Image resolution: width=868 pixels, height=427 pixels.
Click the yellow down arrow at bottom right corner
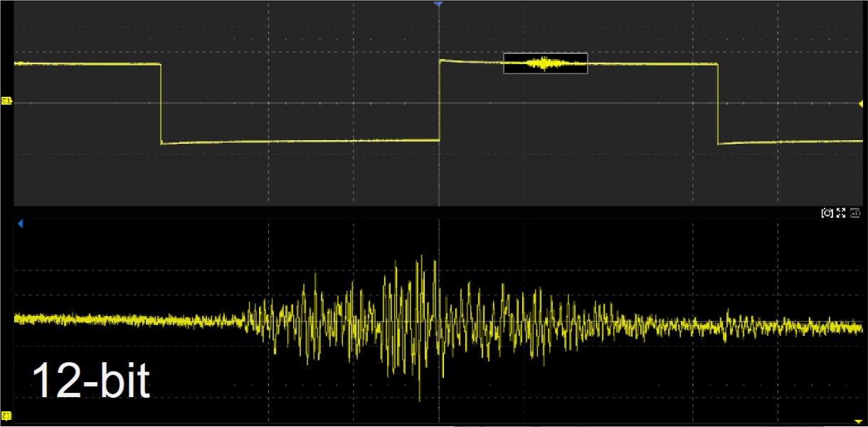859,422
